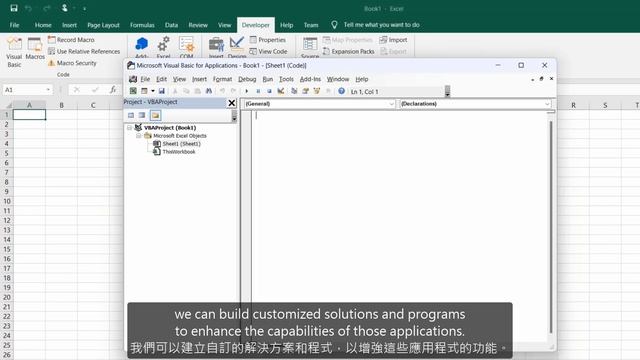Collapse Microsoft Excel Objects folder
The height and width of the screenshot is (360, 640).
[x=139, y=136]
